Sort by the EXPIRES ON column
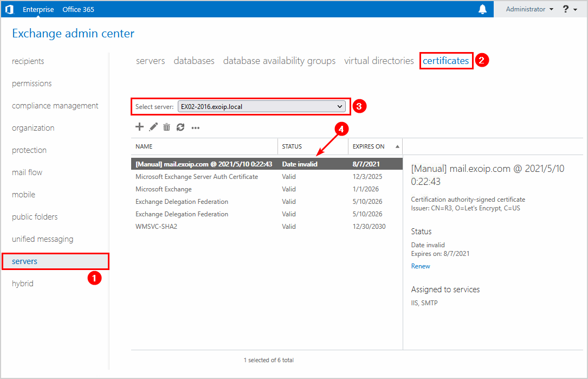Screen dimensions: 588x379 (x=375, y=146)
